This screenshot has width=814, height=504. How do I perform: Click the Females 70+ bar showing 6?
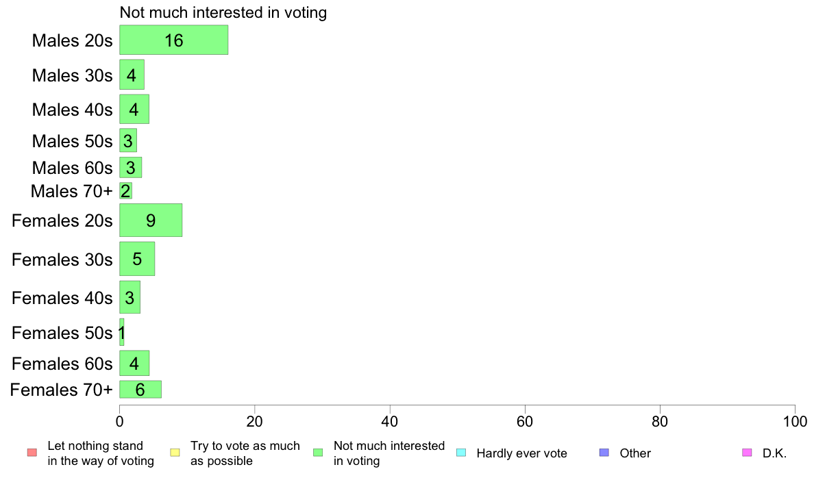point(140,389)
